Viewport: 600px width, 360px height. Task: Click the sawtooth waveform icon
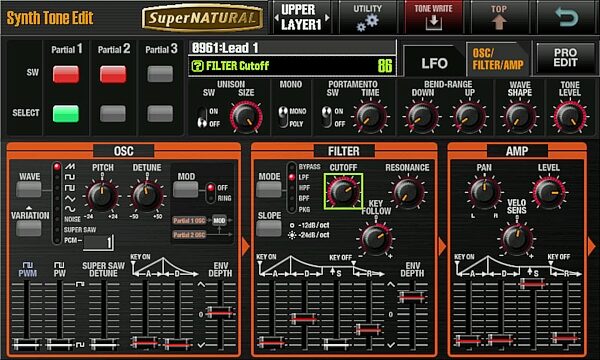[70, 166]
